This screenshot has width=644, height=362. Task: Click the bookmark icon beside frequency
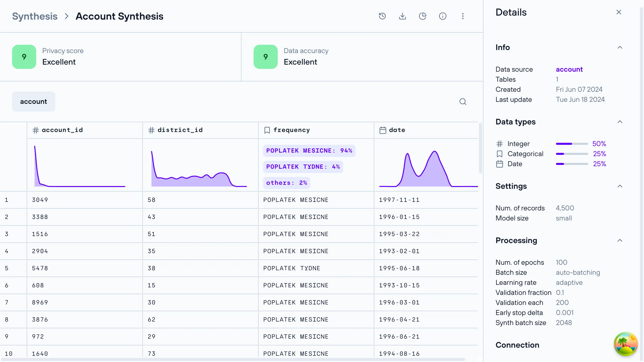[x=267, y=130]
